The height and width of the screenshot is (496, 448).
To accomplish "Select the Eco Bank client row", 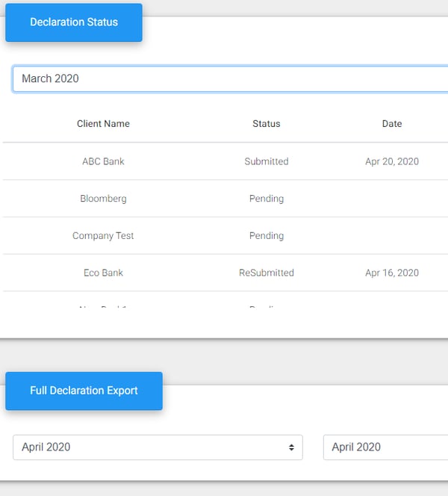I will (x=225, y=273).
